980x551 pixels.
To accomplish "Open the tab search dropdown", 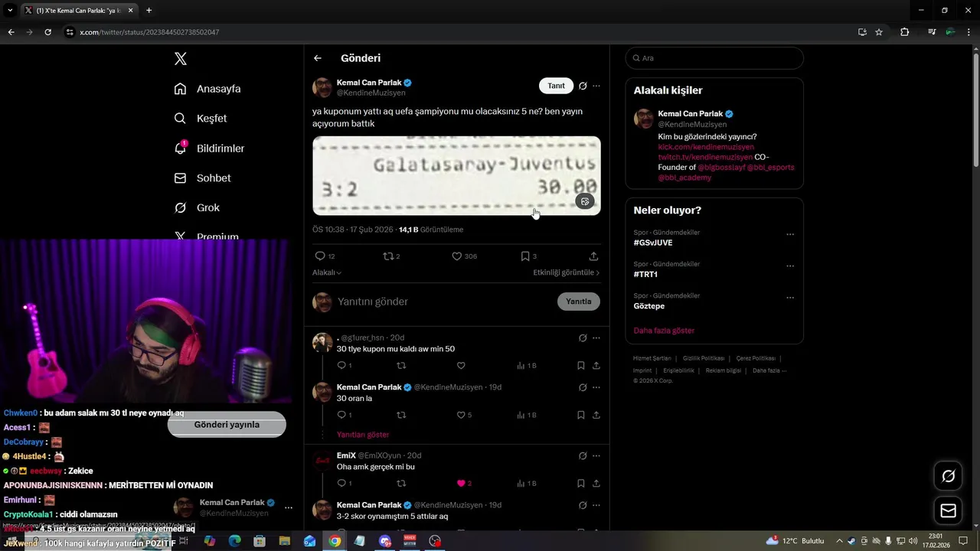I will (x=10, y=11).
